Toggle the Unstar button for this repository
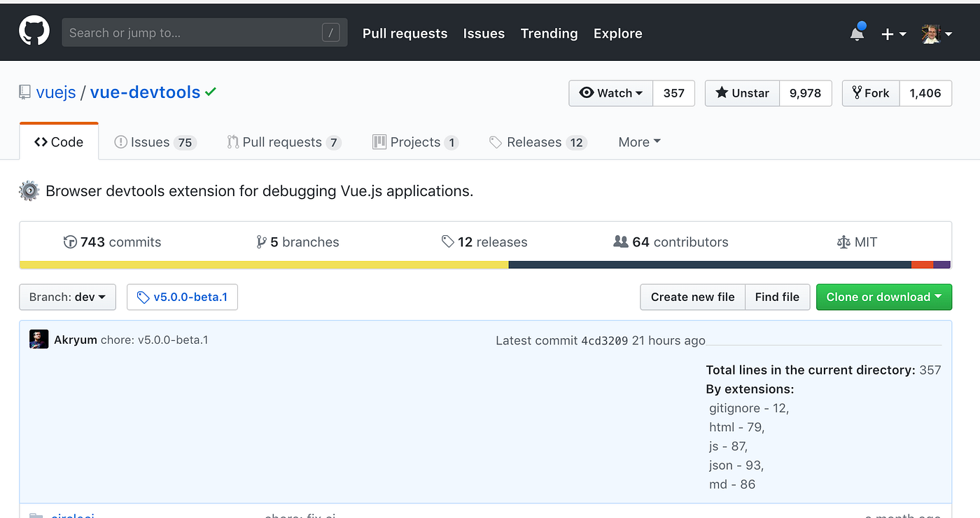Viewport: 980px width, 518px height. point(741,92)
